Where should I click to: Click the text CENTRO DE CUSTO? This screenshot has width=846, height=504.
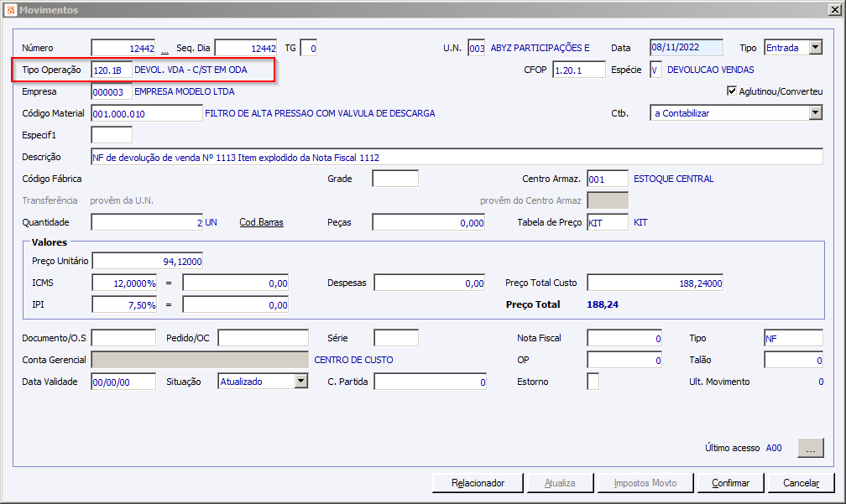click(353, 360)
